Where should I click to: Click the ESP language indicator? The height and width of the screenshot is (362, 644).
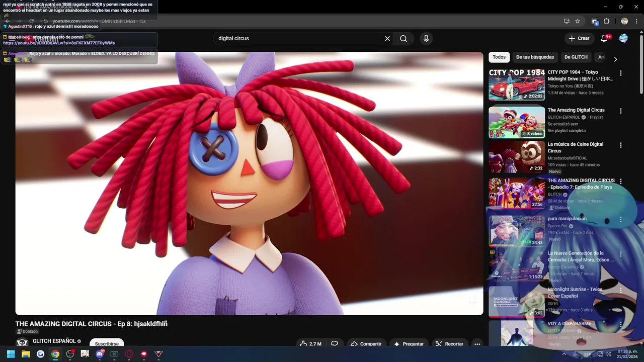(587, 354)
